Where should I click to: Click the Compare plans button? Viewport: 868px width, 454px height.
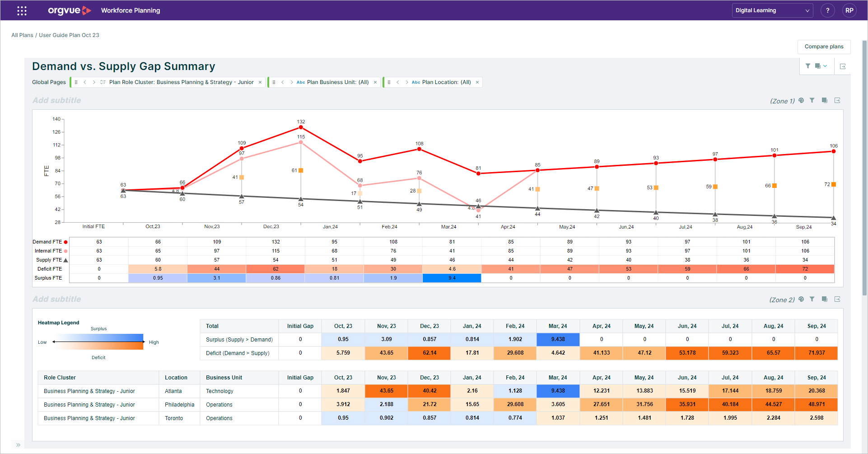(824, 47)
